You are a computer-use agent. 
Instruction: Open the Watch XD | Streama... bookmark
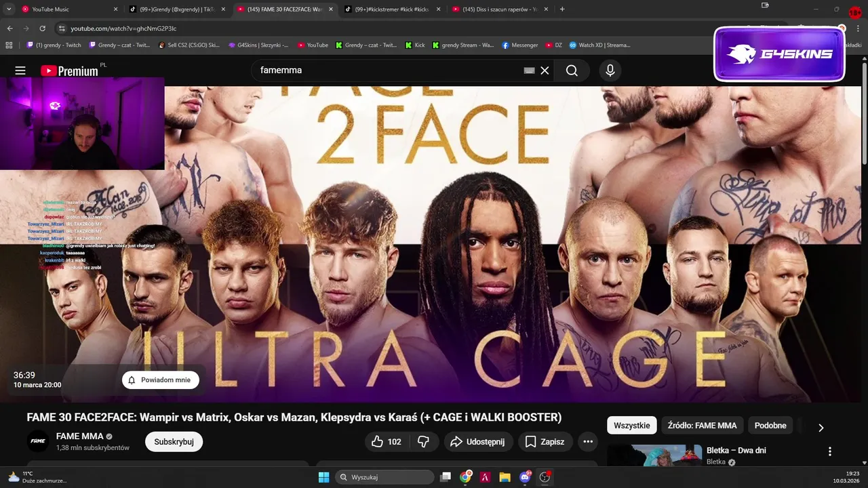pyautogui.click(x=600, y=45)
